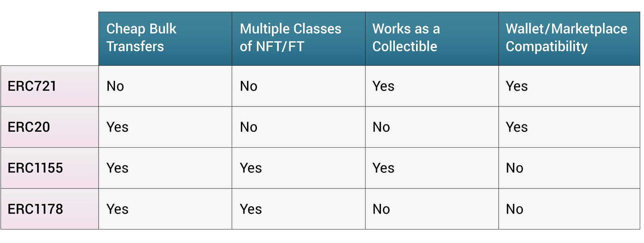Click ERC1178 Cheap Bulk Transfers cell

tap(165, 209)
